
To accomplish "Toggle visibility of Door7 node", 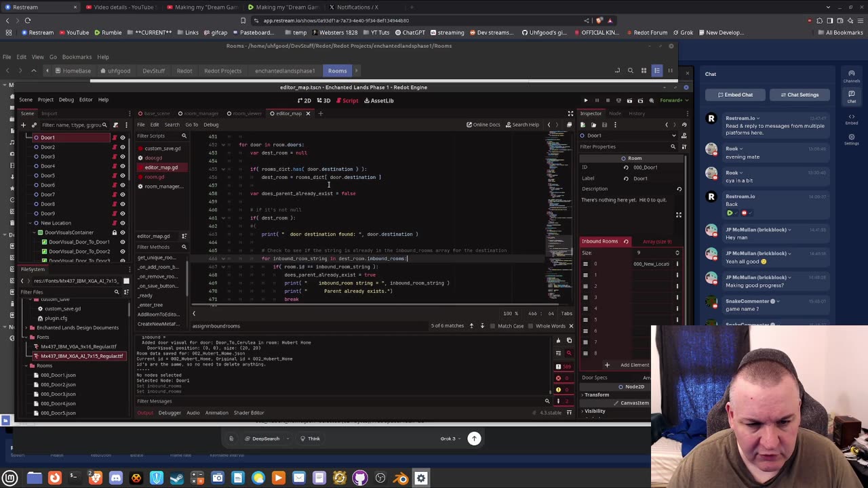I will [x=123, y=195].
